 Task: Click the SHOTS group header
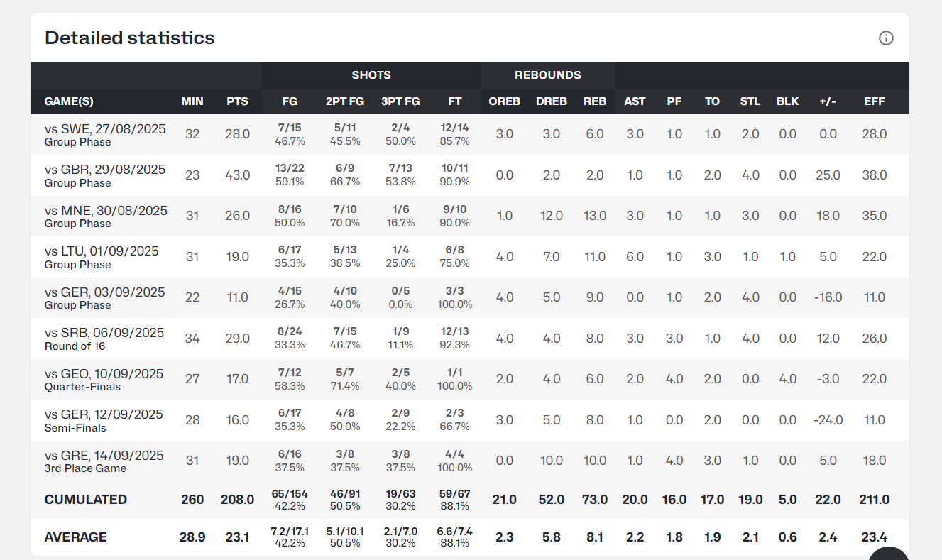[x=371, y=75]
